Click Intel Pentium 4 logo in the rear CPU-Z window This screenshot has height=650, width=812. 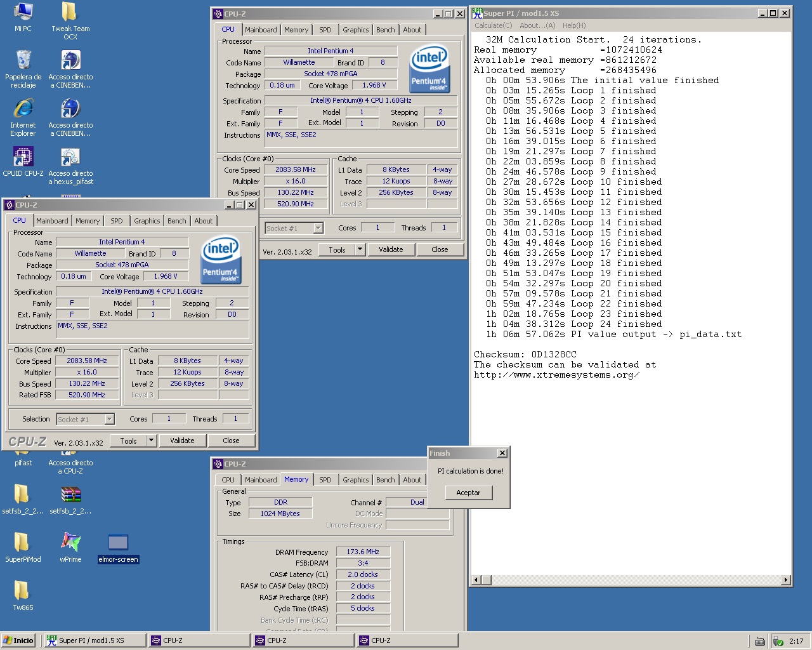[x=429, y=69]
